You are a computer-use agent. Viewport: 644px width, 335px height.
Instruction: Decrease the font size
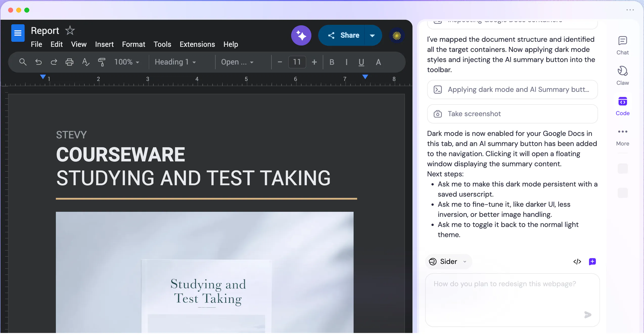point(280,62)
